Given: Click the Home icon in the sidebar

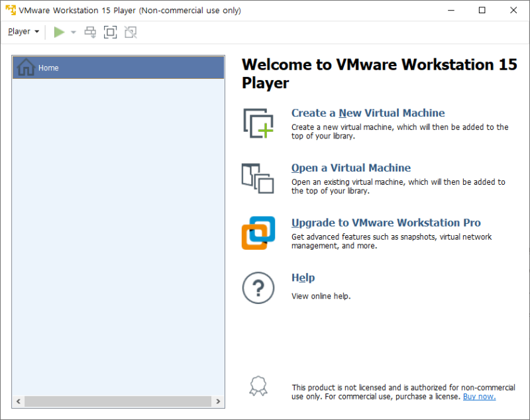Looking at the screenshot, I should pos(26,67).
